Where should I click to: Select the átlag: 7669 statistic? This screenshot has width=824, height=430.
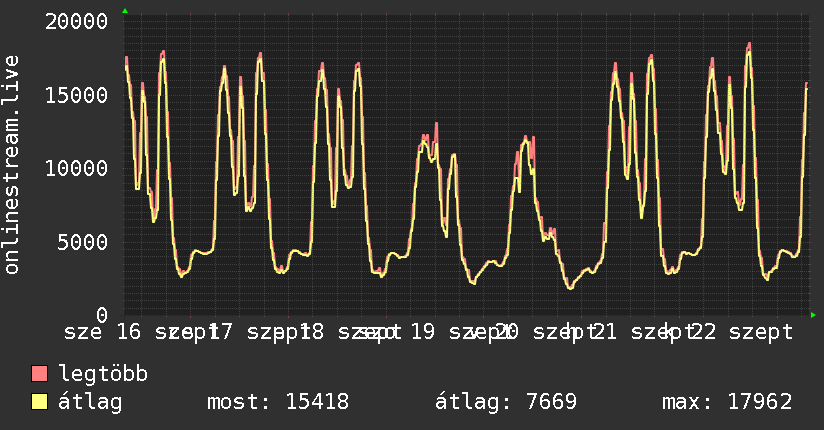pyautogui.click(x=506, y=402)
